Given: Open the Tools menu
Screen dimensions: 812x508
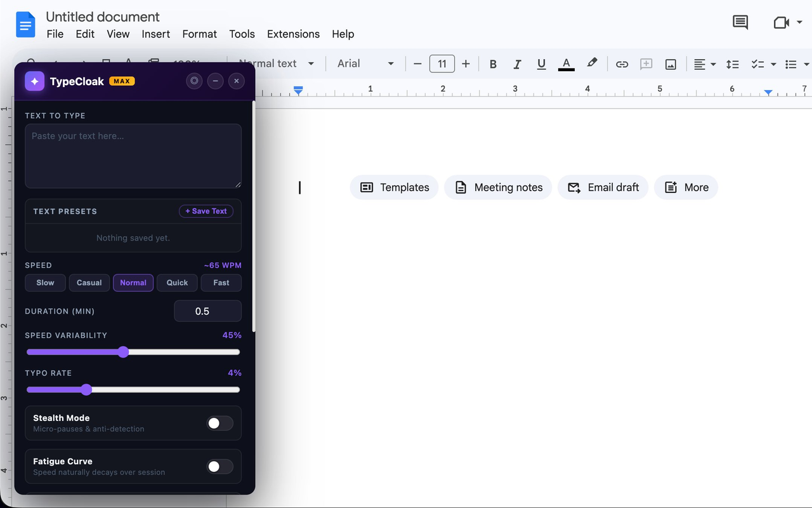Looking at the screenshot, I should click(x=242, y=34).
